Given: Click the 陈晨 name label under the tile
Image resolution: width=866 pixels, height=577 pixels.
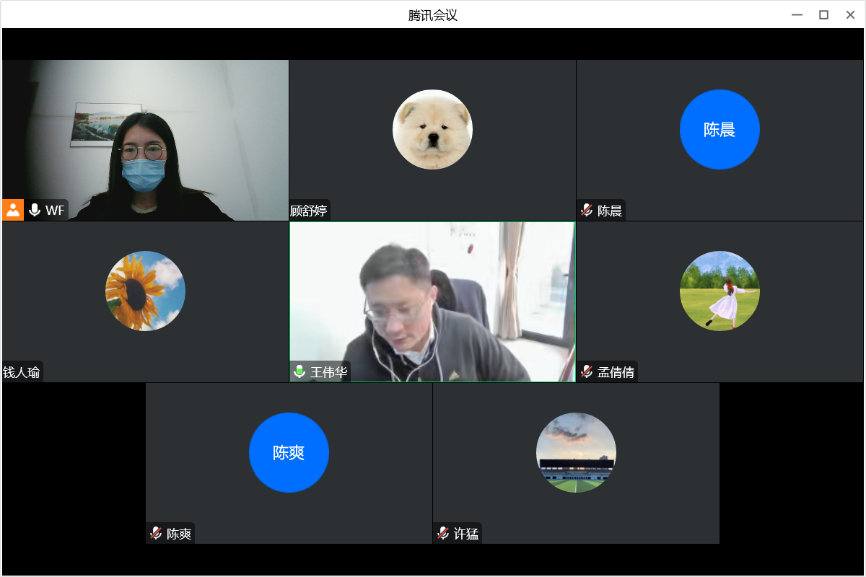Looking at the screenshot, I should tap(610, 210).
